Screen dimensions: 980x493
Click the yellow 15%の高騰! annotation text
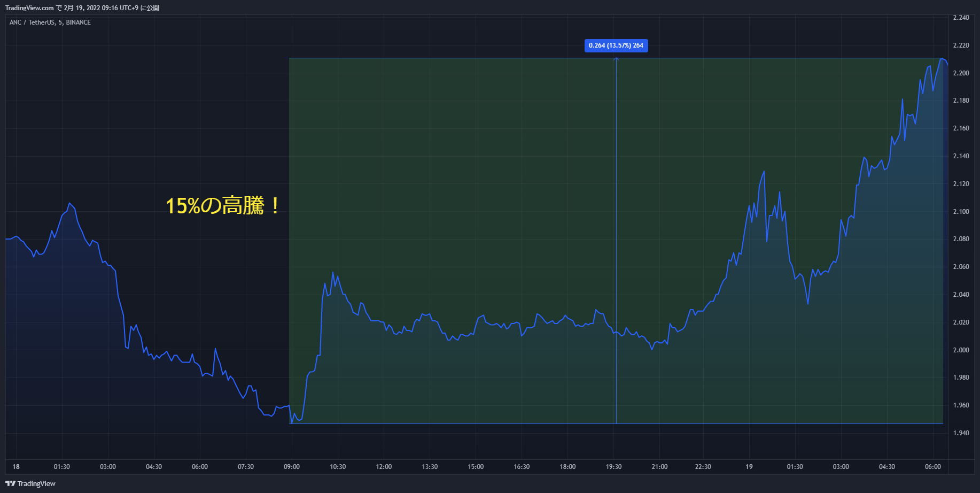tap(223, 206)
